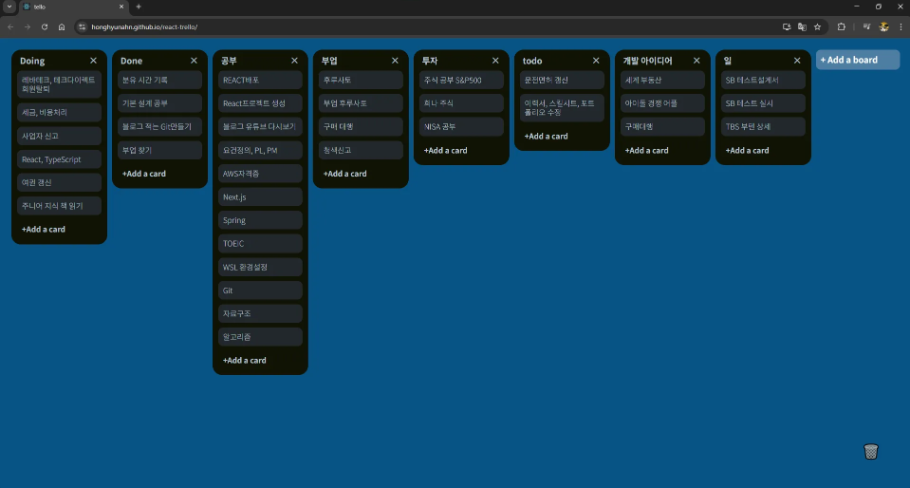910x488 pixels.
Task: Remove the Done board using X icon
Action: tap(194, 61)
